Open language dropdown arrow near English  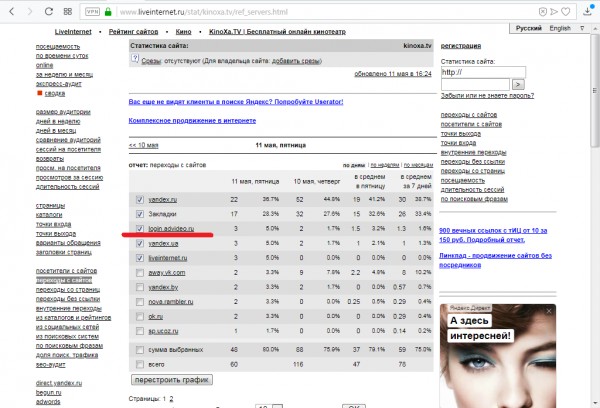(582, 28)
